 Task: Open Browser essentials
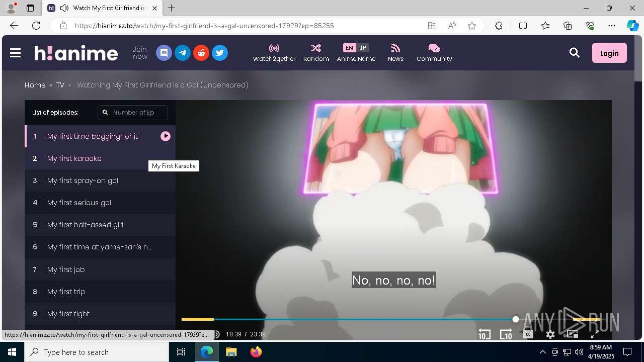[590, 26]
